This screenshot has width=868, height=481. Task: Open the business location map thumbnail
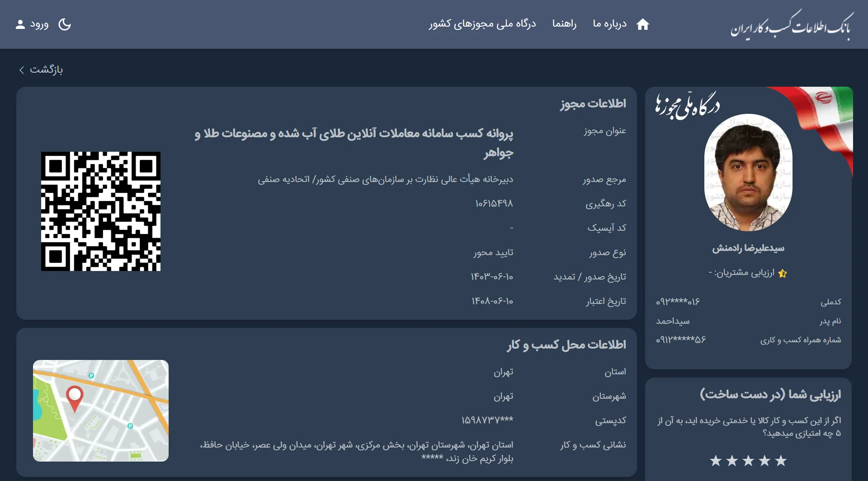coord(101,411)
